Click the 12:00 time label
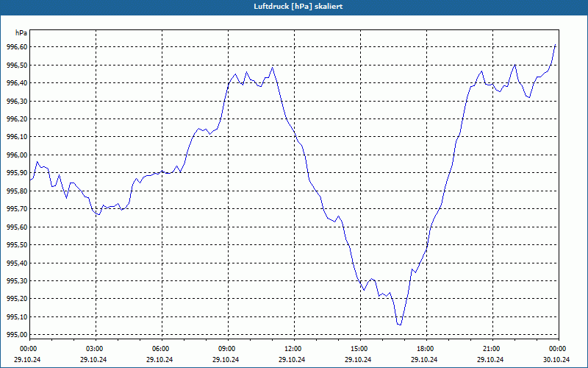 pyautogui.click(x=295, y=348)
